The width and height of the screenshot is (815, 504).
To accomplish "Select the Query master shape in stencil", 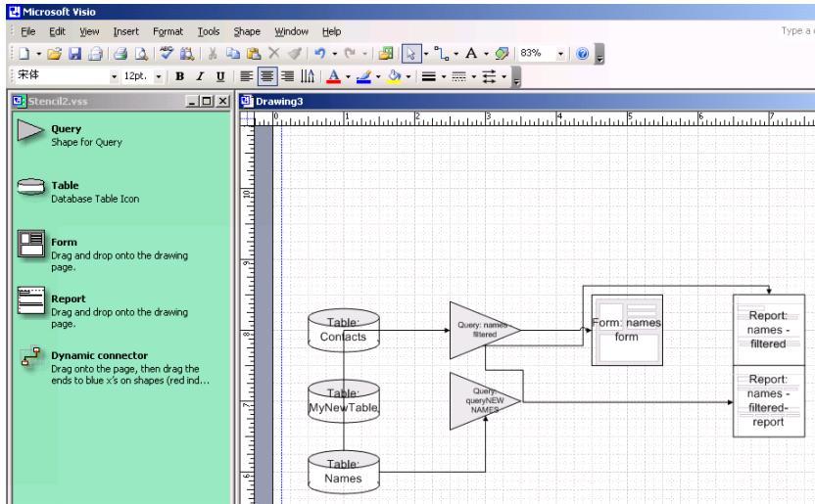I will (x=31, y=130).
